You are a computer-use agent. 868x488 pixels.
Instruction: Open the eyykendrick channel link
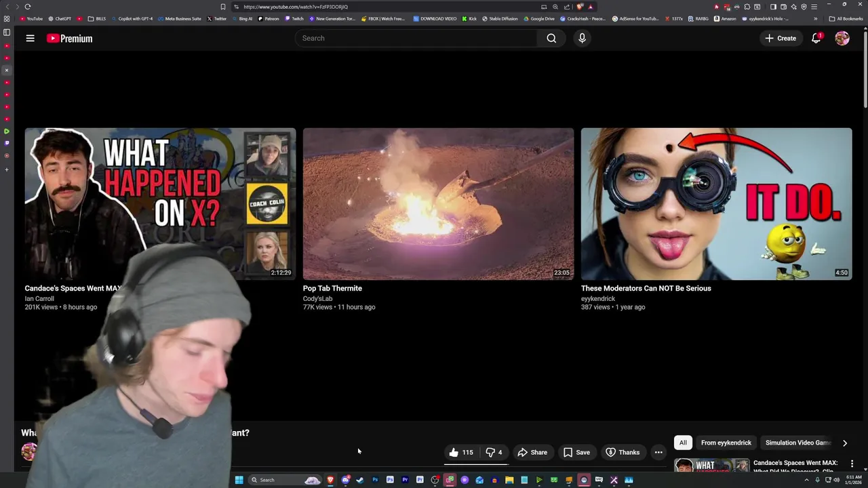pos(598,299)
